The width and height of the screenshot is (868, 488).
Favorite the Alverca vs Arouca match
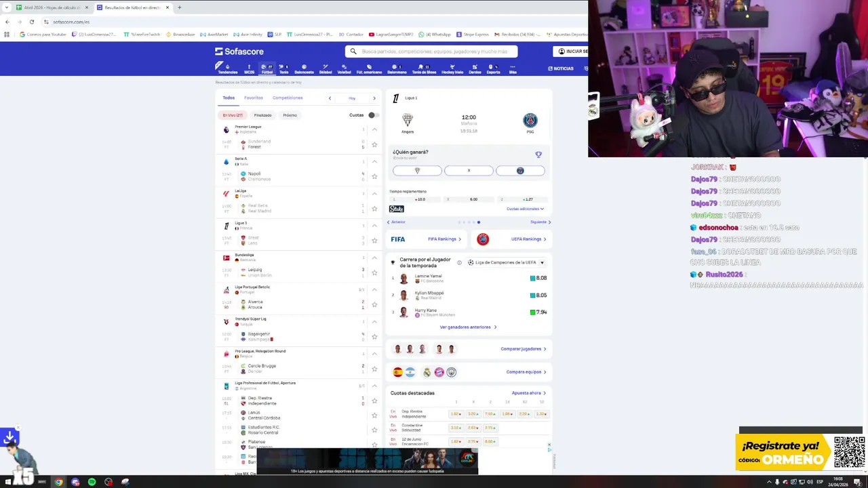(x=374, y=304)
